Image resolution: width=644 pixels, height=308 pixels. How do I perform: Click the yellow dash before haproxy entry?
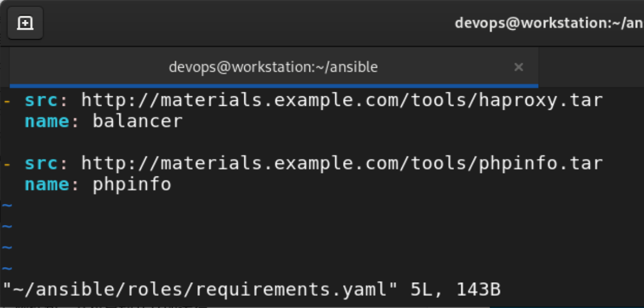(7, 100)
